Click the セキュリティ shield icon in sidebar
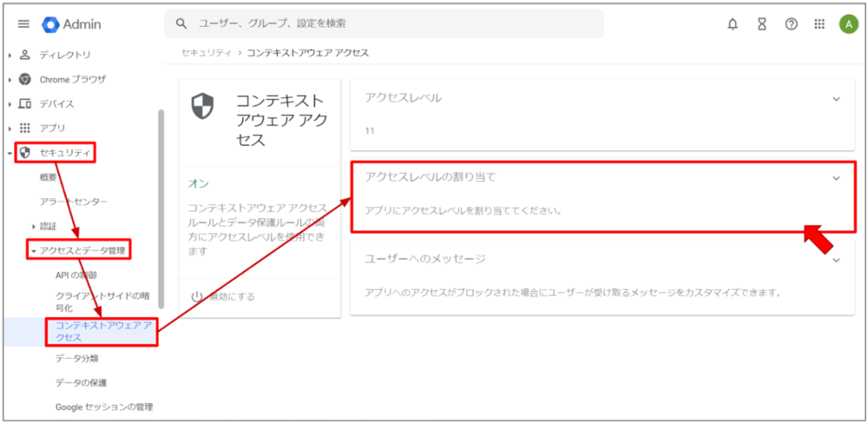 point(25,152)
